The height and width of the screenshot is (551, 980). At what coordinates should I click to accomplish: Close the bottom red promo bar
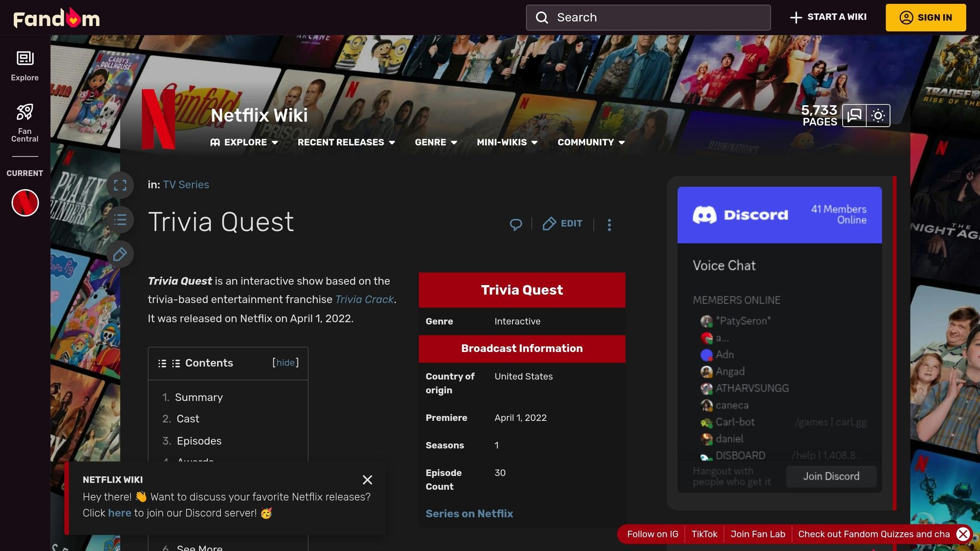[x=963, y=534]
